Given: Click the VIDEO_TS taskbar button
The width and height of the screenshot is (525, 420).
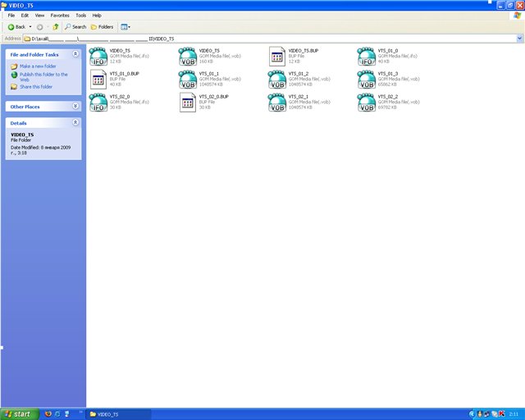Looking at the screenshot, I should (118, 414).
